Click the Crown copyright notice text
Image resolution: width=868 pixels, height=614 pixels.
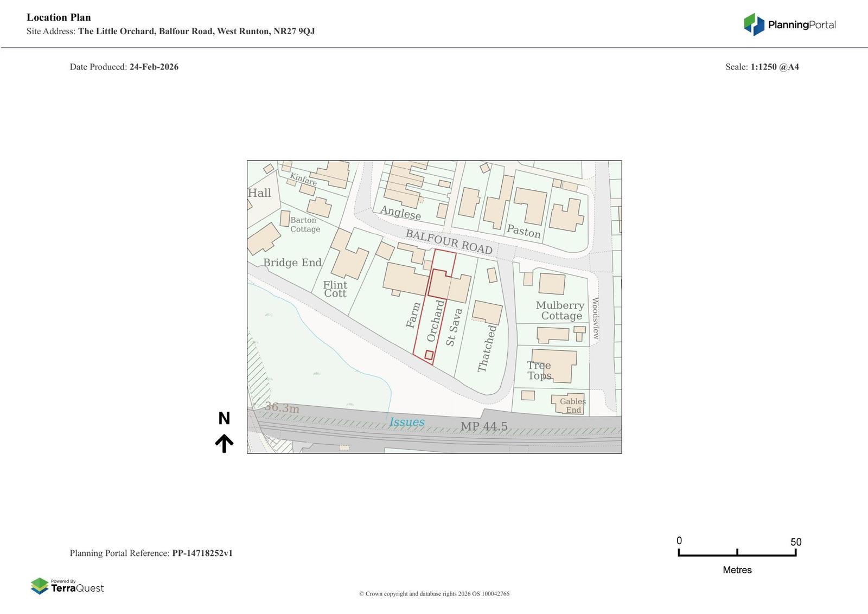pos(434,594)
